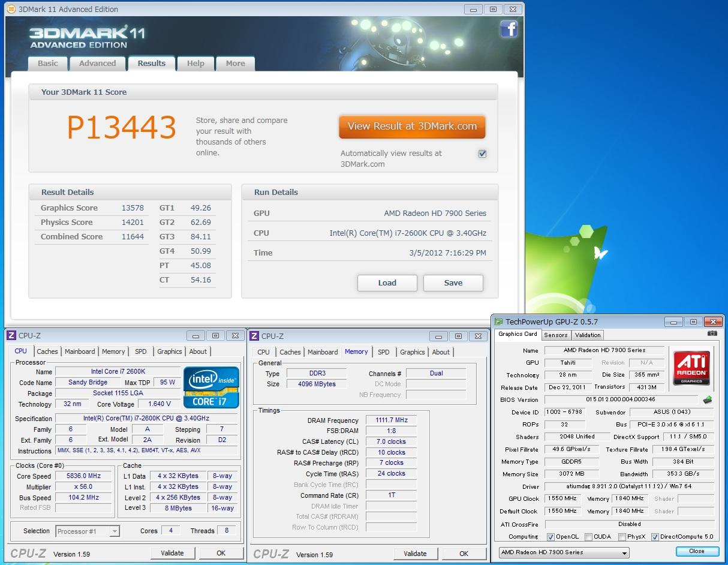The image size is (728, 565).
Task: Click Validate in the Memory CPU-Z window
Action: click(415, 554)
